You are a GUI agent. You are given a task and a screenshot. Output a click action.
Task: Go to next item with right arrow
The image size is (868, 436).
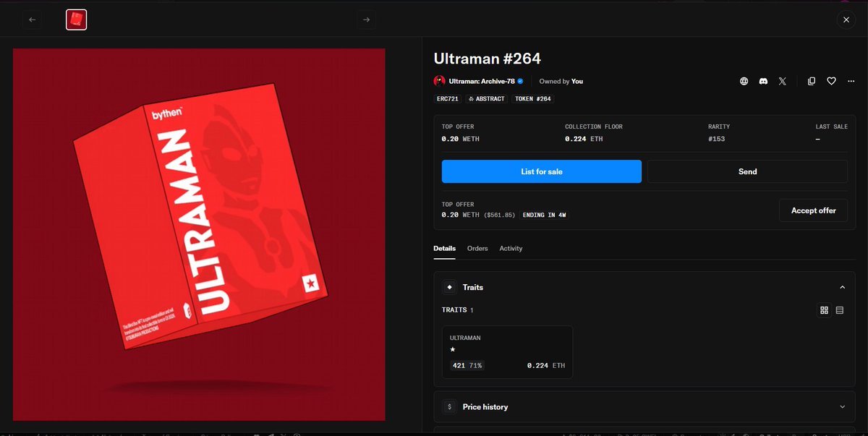(366, 20)
